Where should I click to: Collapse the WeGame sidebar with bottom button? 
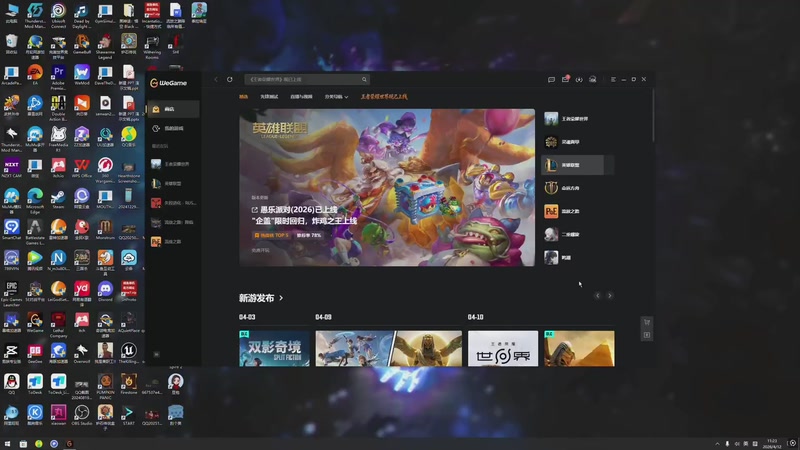click(157, 354)
